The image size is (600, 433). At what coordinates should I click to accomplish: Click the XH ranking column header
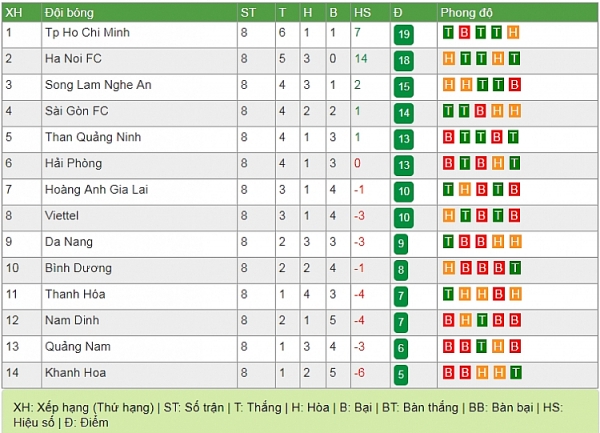coord(14,12)
